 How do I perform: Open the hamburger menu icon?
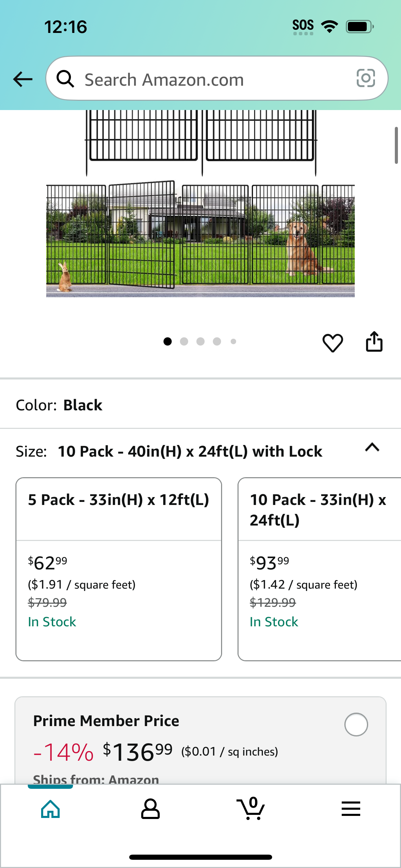pos(351,809)
